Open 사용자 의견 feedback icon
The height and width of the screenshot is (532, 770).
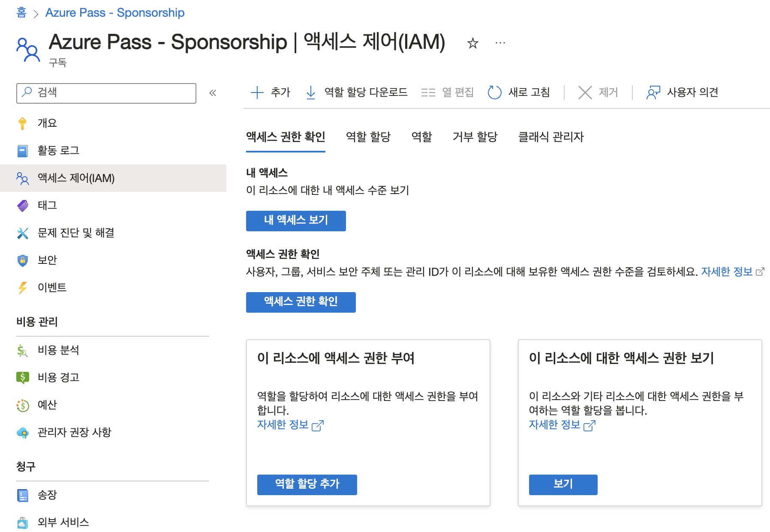coord(653,93)
